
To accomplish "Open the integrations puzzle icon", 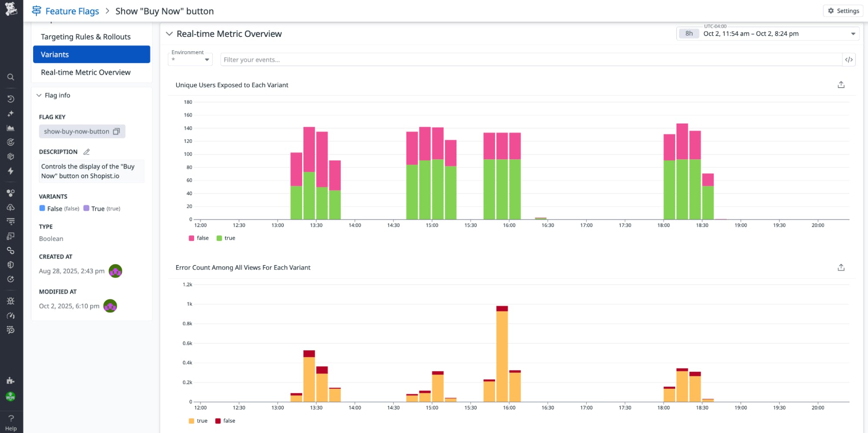I will tap(11, 381).
